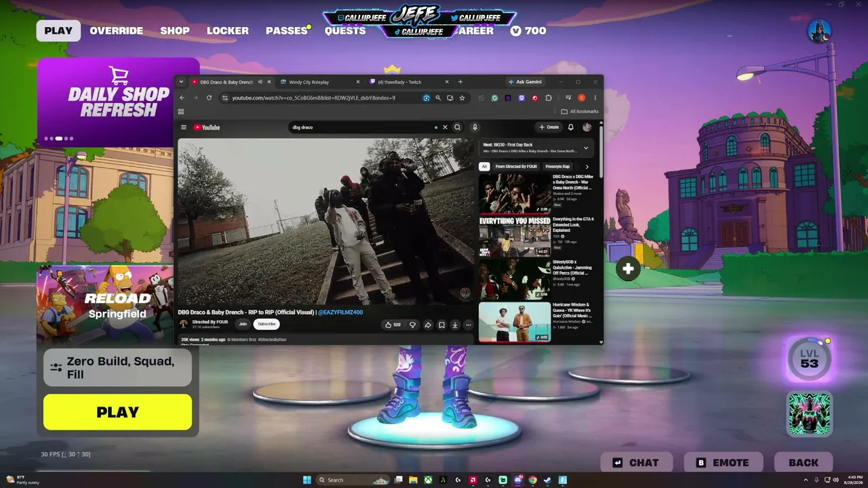Open Ask Gemini in Chrome
Image resolution: width=868 pixels, height=488 pixels.
click(525, 82)
